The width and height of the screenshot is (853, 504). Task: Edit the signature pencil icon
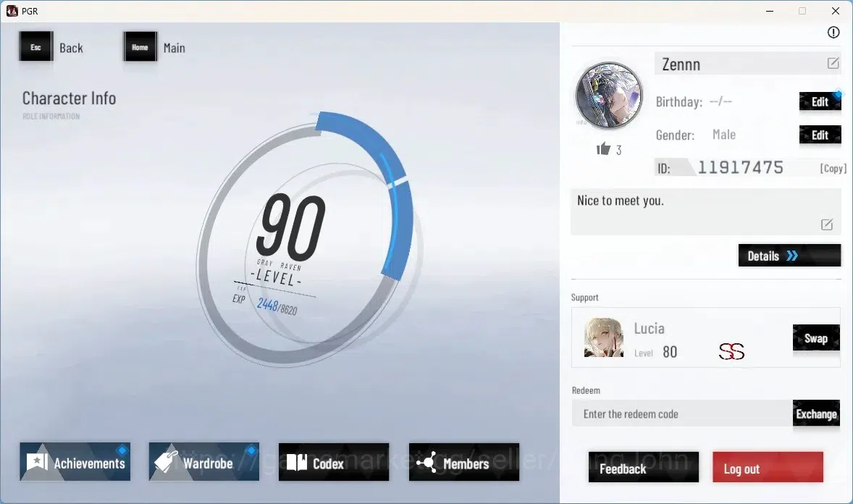tap(826, 224)
